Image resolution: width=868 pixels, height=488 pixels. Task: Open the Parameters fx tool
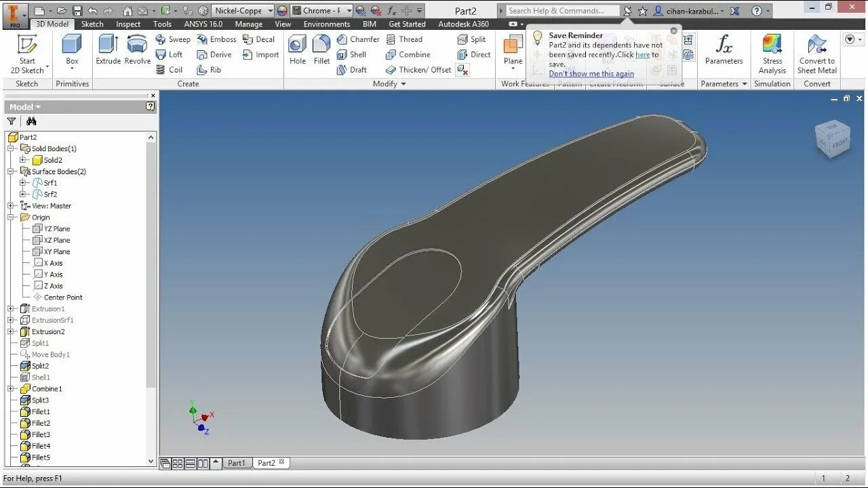click(724, 49)
